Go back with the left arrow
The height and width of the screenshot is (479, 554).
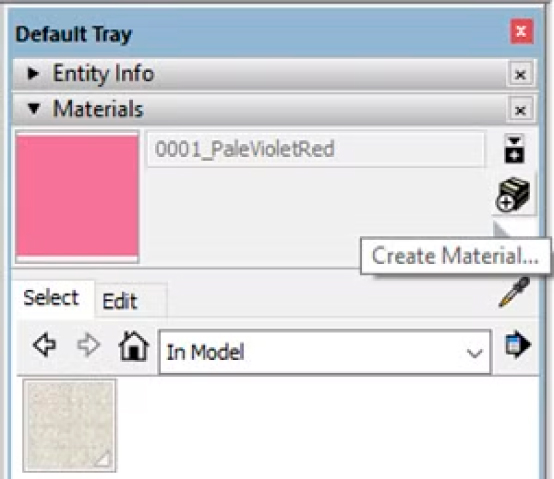point(45,345)
